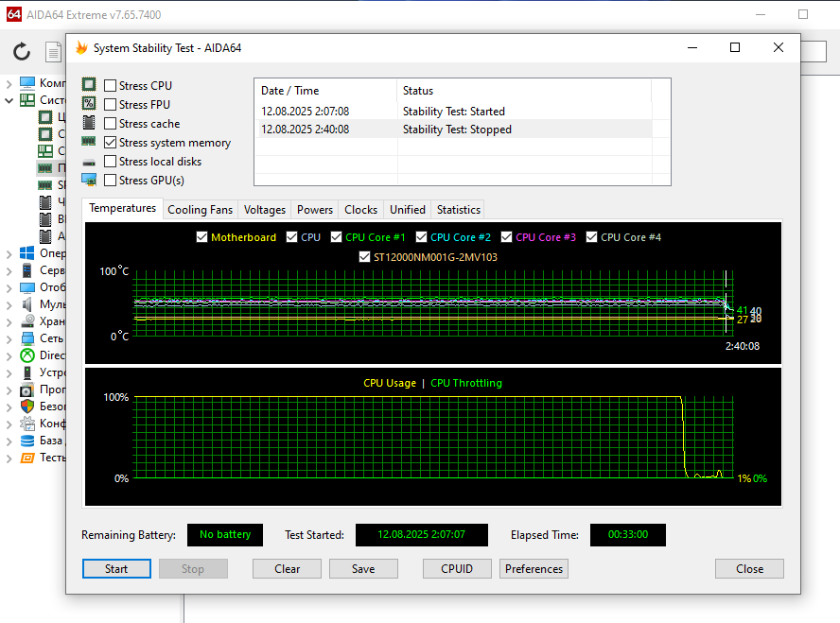The height and width of the screenshot is (623, 840).
Task: Enable the Stress CPU checkbox
Action: pos(110,86)
